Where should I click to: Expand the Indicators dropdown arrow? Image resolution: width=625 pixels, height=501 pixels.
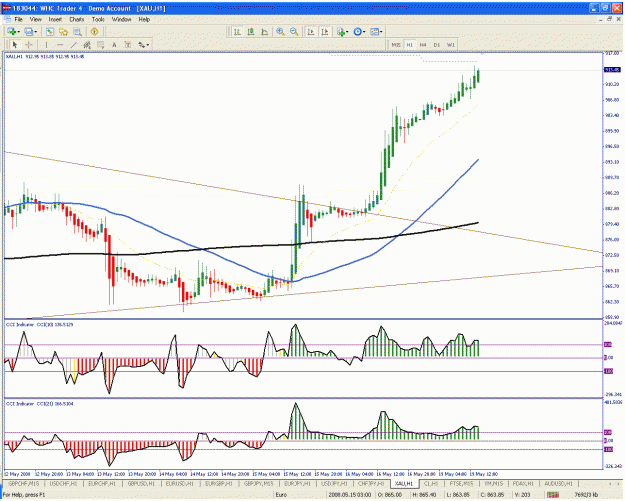(347, 32)
